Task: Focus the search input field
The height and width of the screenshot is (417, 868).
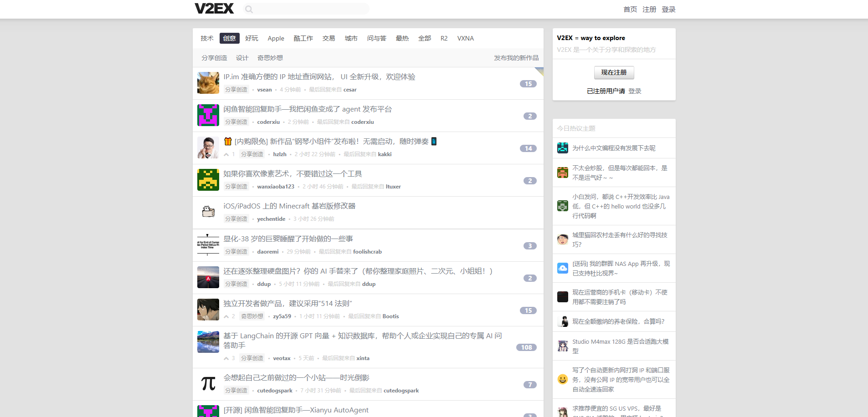Action: click(x=310, y=9)
